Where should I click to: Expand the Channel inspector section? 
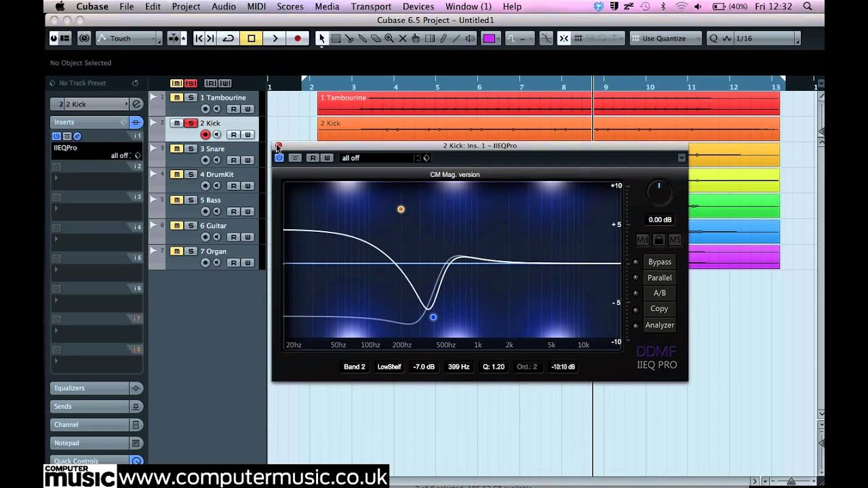coord(90,425)
